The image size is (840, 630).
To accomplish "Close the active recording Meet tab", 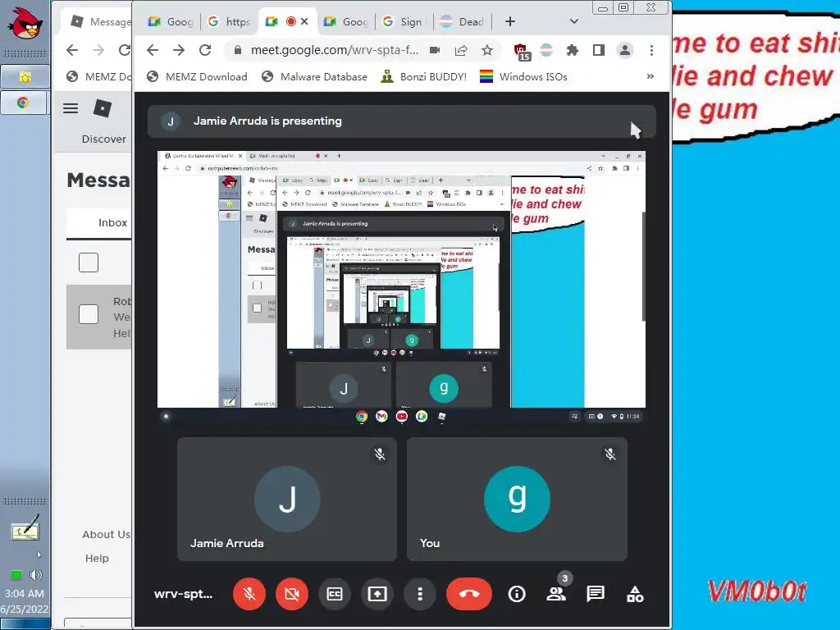I will point(304,21).
